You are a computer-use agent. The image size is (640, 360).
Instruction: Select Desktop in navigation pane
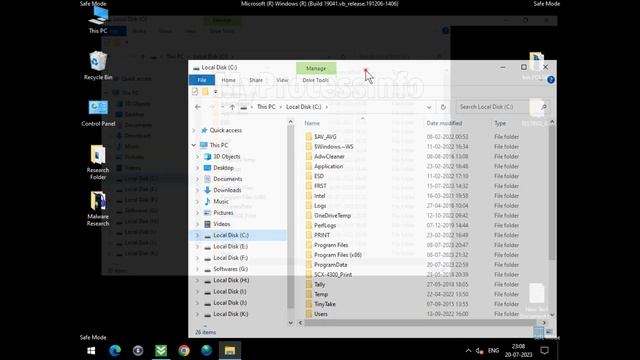223,168
